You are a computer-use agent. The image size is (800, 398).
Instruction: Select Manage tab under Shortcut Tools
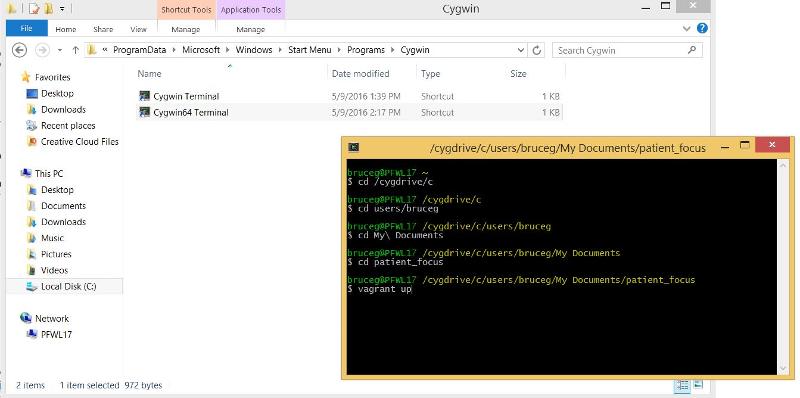[x=186, y=30]
